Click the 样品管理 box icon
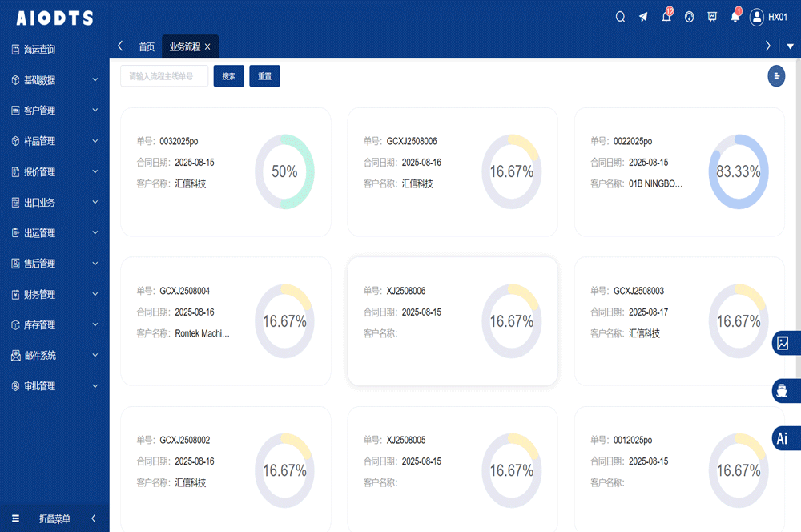 coord(15,141)
